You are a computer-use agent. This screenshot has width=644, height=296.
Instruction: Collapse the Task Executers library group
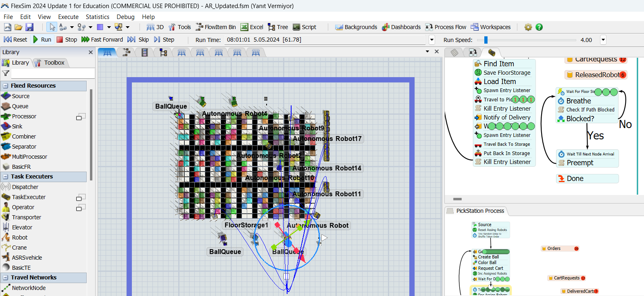click(6, 176)
